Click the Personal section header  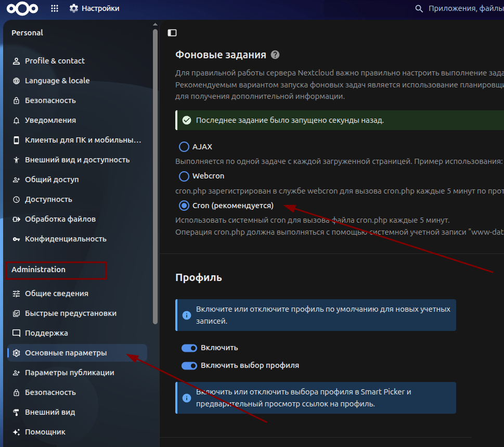click(28, 33)
